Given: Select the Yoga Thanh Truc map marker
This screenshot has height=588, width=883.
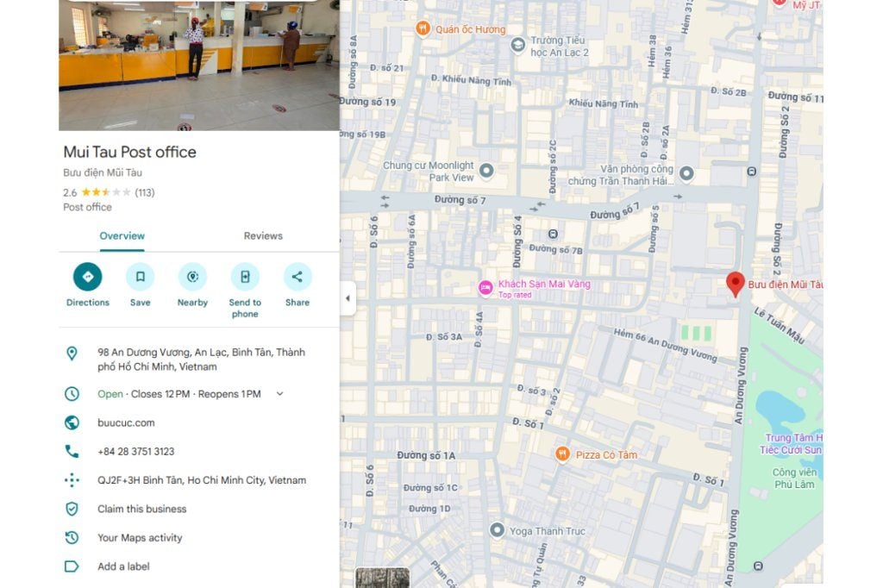Looking at the screenshot, I should (x=497, y=530).
